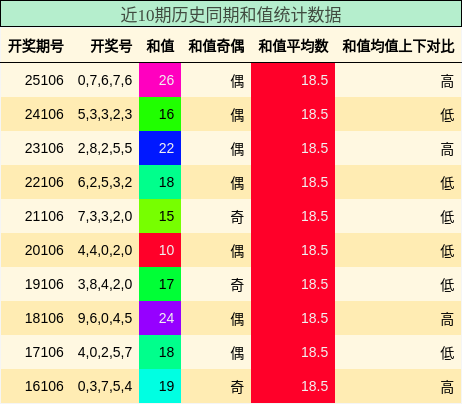Click draw numbers 7,3,3,2,0
The width and height of the screenshot is (462, 404).
pos(105,216)
